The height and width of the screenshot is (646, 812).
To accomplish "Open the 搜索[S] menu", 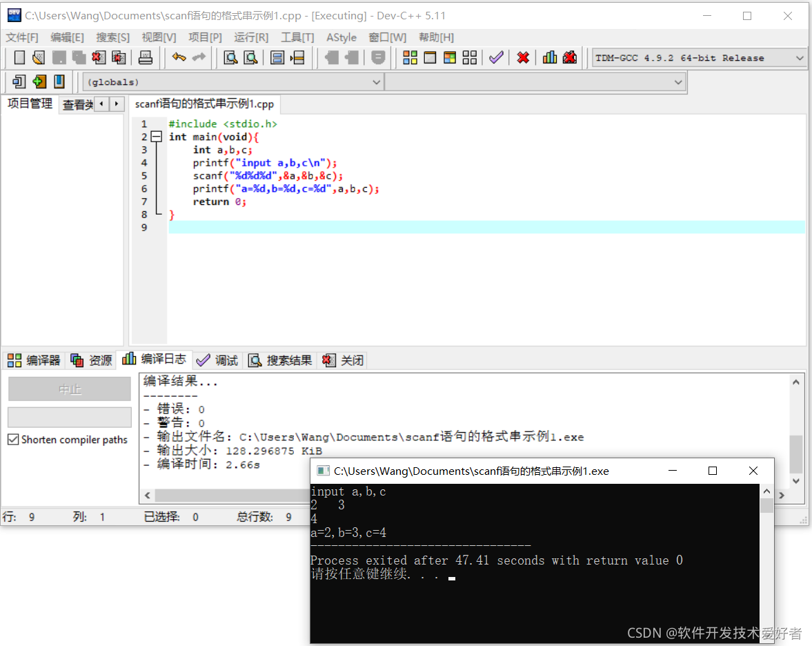I will [x=113, y=37].
